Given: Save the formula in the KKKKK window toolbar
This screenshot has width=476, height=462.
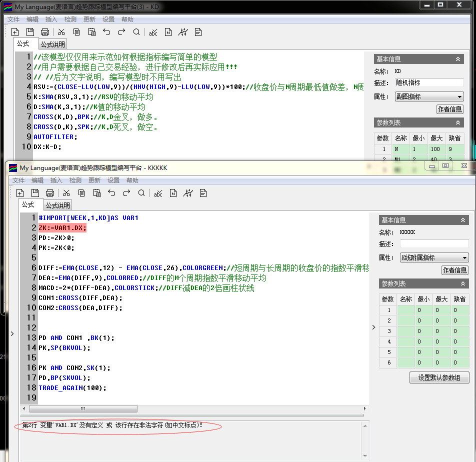Looking at the screenshot, I should (x=35, y=193).
